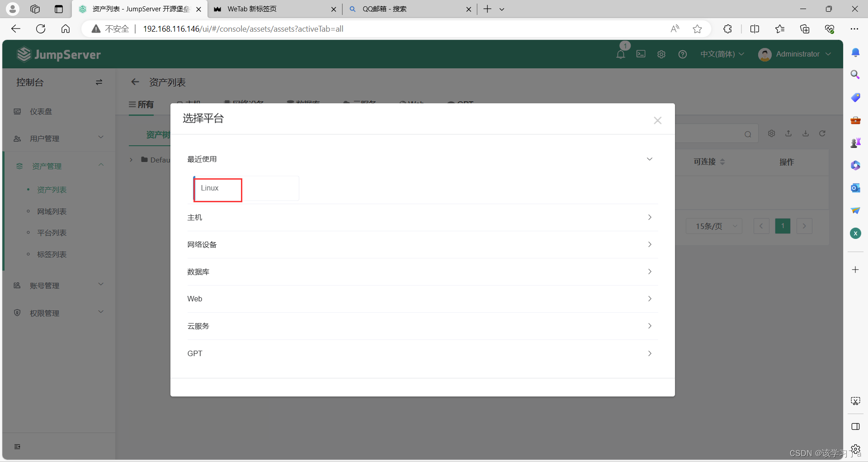Go to browser home page
The width and height of the screenshot is (868, 462).
pos(66,29)
